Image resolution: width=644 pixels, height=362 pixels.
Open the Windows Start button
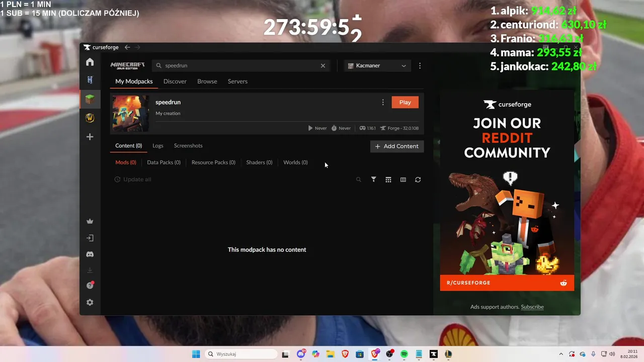point(196,354)
